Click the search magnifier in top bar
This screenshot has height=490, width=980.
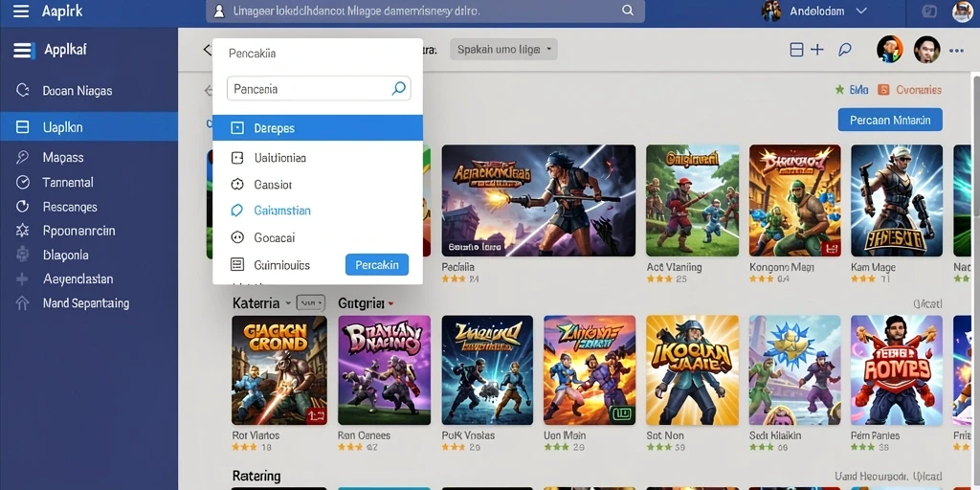(628, 11)
